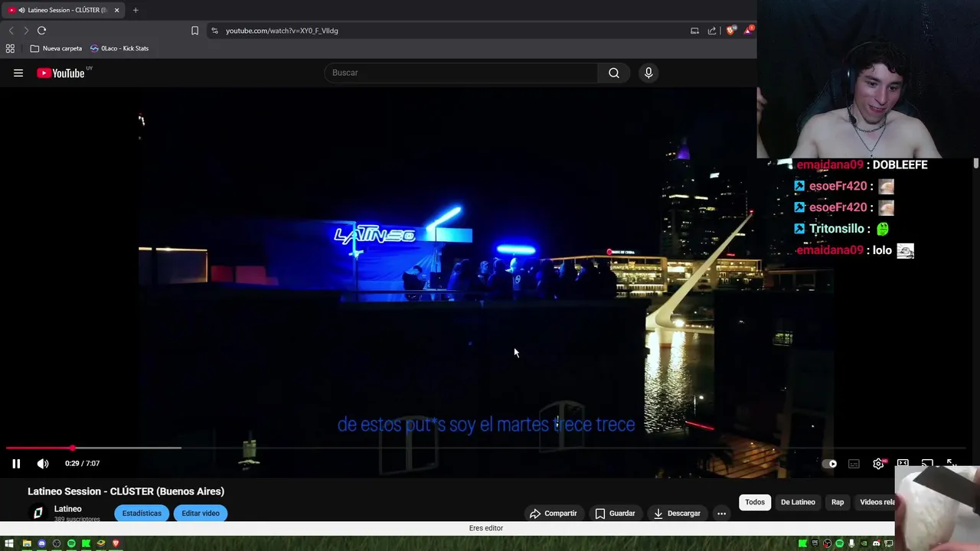Screen dimensions: 980x551
Task: Open a new browser tab
Action: (136, 10)
